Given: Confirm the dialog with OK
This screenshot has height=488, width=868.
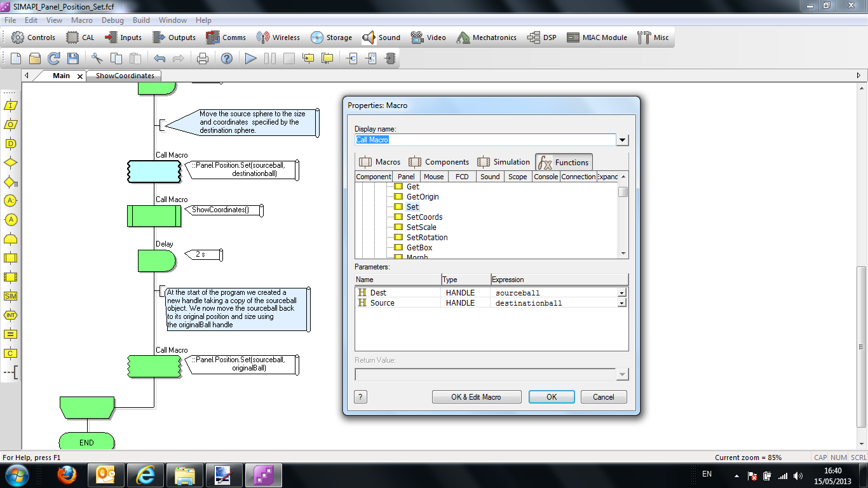Looking at the screenshot, I should tap(552, 397).
